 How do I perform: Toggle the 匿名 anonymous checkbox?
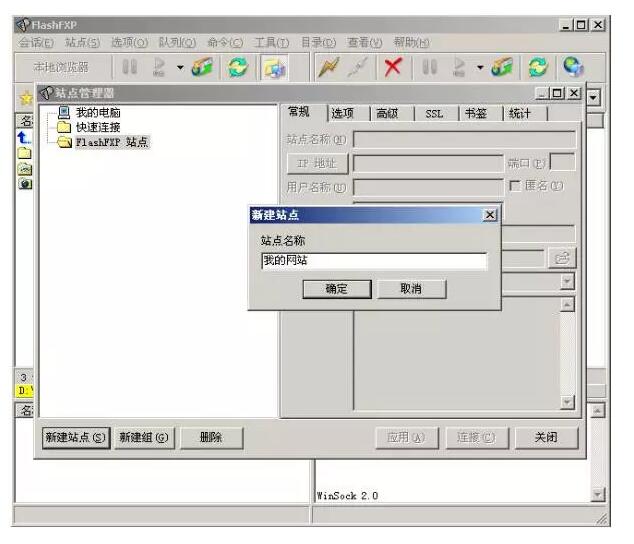click(x=515, y=186)
